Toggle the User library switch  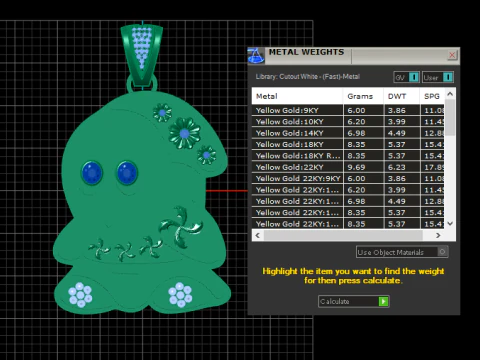438,77
